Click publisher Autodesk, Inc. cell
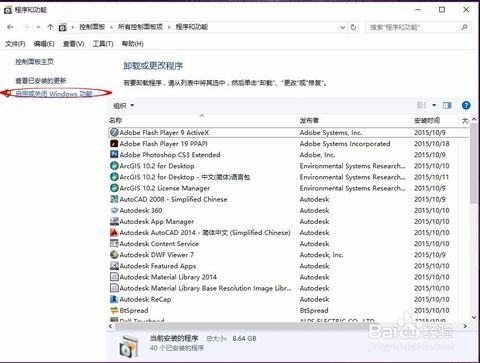The image size is (480, 363). coord(321,255)
